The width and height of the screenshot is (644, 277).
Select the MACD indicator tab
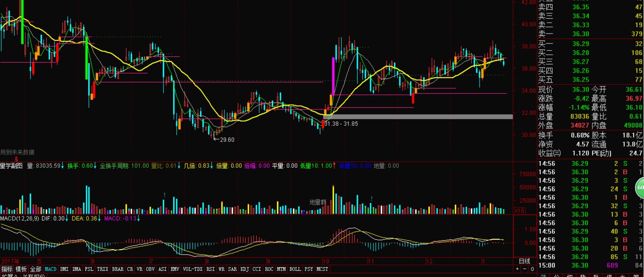[x=50, y=269]
